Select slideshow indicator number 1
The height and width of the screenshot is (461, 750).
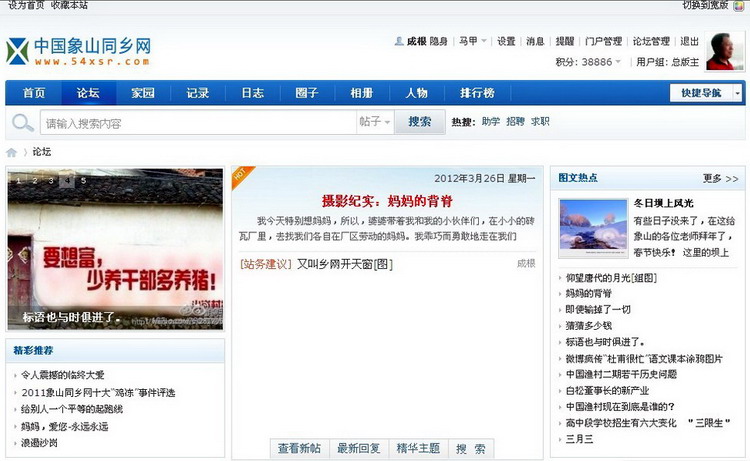(19, 181)
